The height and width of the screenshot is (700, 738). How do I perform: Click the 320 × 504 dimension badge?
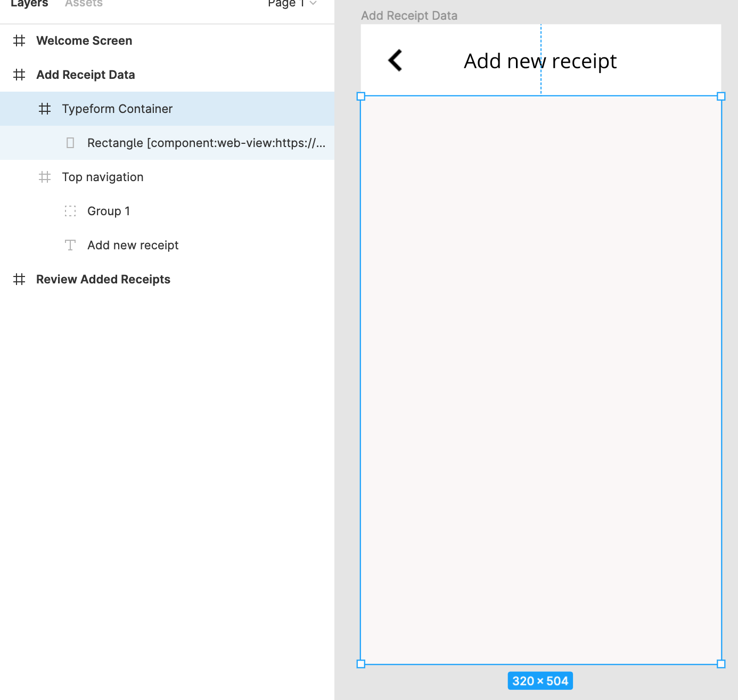[x=540, y=681]
